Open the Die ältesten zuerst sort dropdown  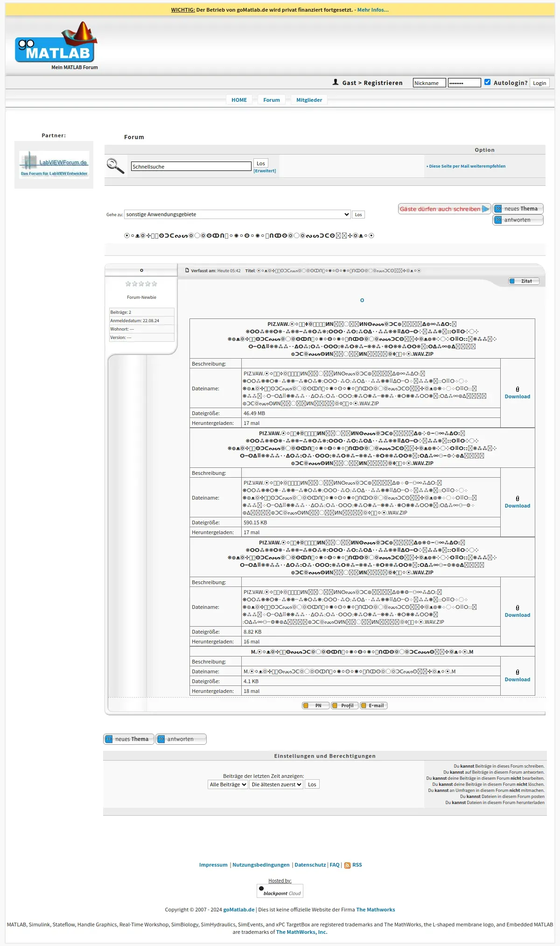[x=276, y=784]
